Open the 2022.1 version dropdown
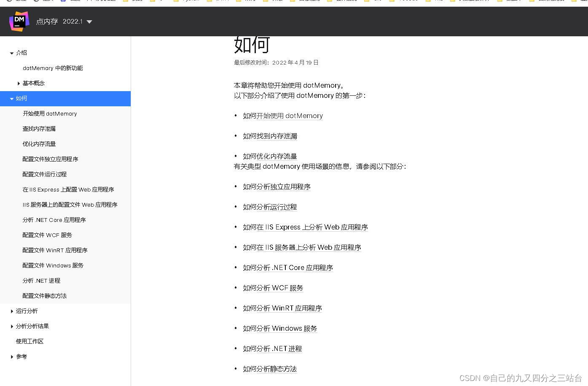Image resolution: width=588 pixels, height=386 pixels. [78, 22]
